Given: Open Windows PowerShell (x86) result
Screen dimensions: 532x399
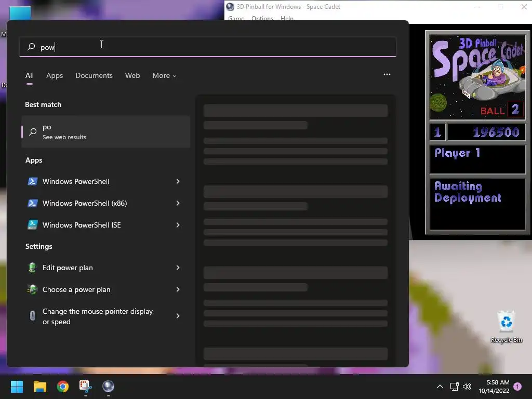Looking at the screenshot, I should pyautogui.click(x=105, y=203).
